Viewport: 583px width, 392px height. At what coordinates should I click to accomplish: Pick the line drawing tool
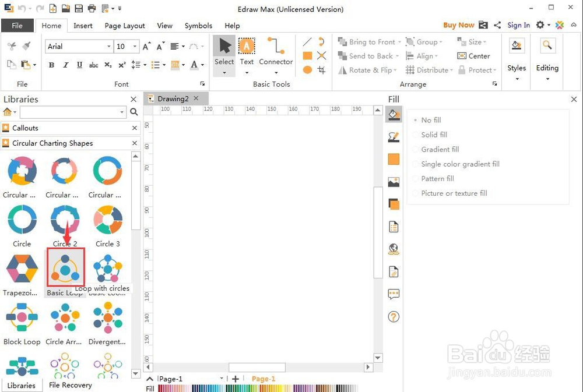307,42
